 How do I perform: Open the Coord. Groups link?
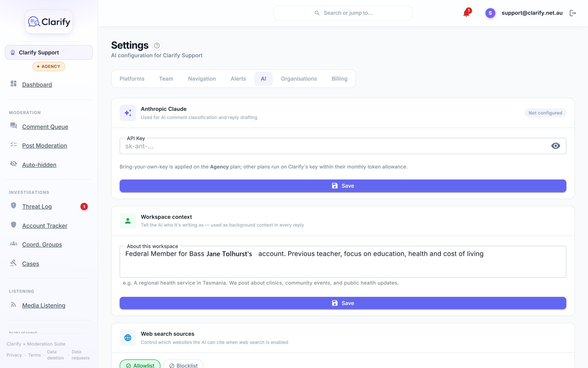42,245
